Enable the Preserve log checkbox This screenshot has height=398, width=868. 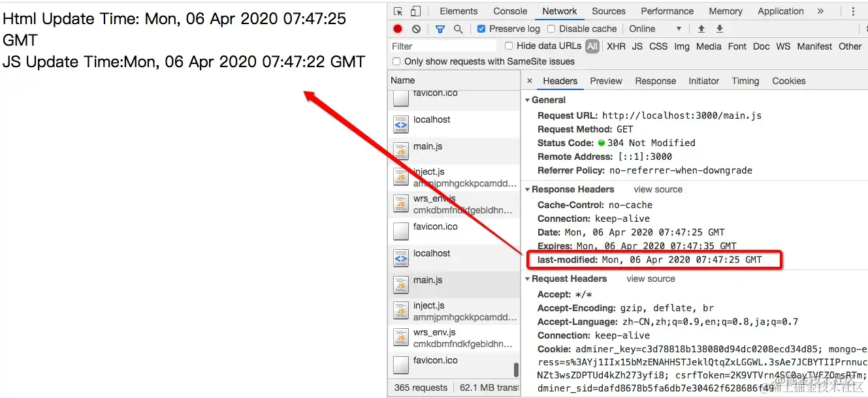(481, 29)
